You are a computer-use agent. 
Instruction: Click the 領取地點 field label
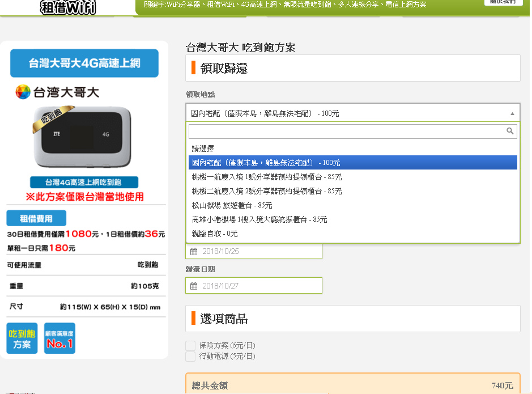point(200,94)
